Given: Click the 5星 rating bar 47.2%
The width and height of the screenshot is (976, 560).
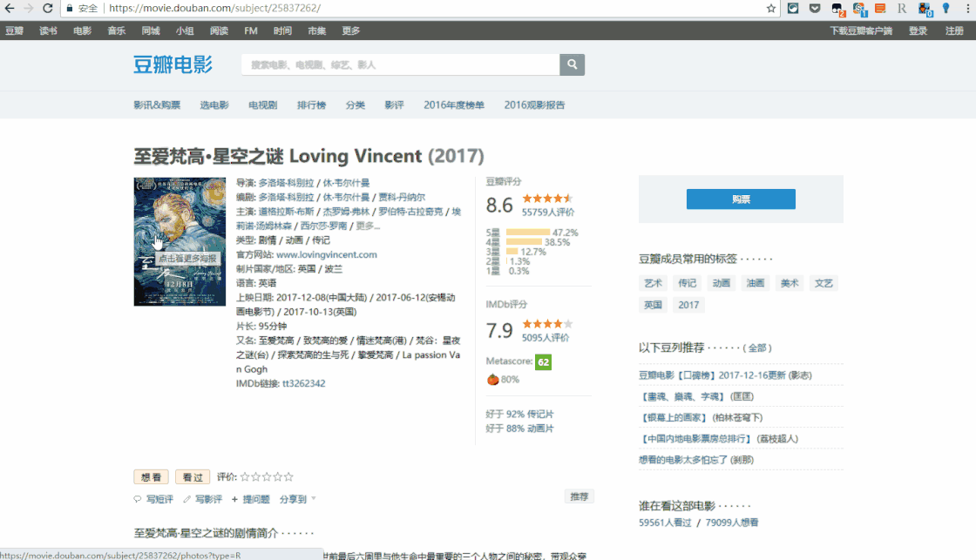Looking at the screenshot, I should (528, 232).
